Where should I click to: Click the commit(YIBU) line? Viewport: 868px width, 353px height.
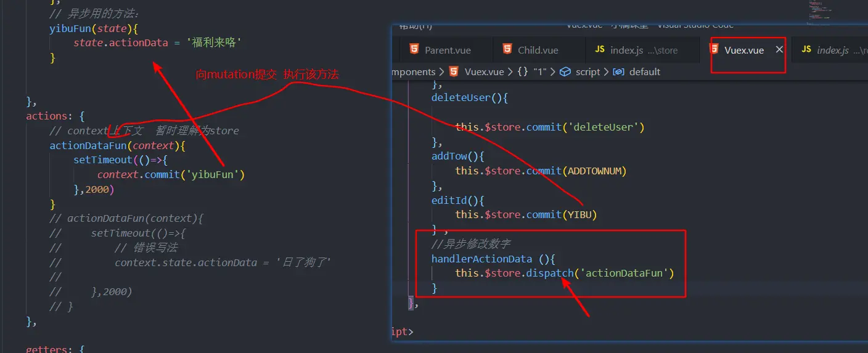[526, 214]
